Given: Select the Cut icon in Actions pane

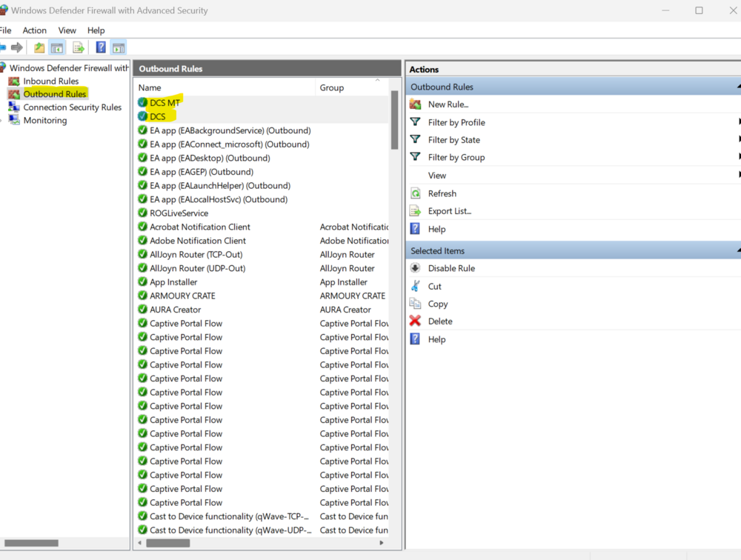Looking at the screenshot, I should tap(416, 286).
